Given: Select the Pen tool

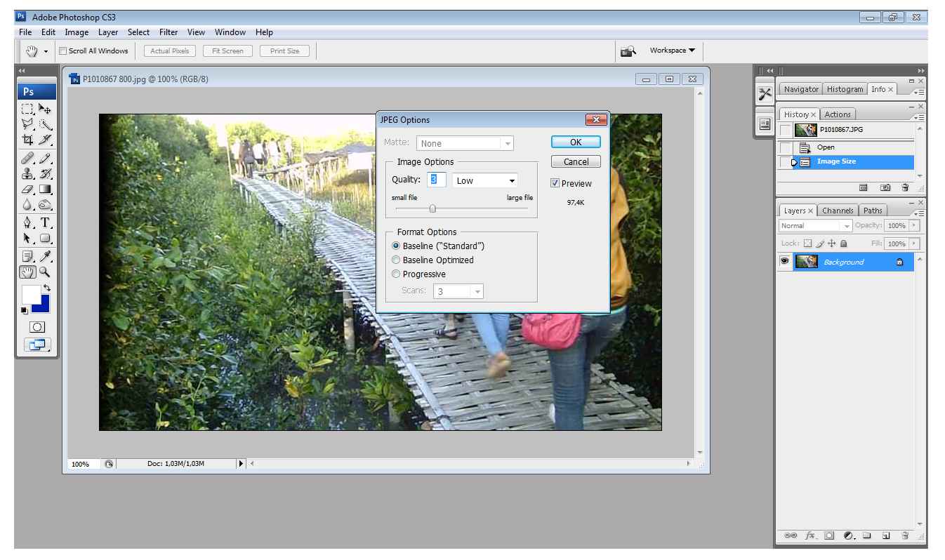Looking at the screenshot, I should pyautogui.click(x=27, y=223).
